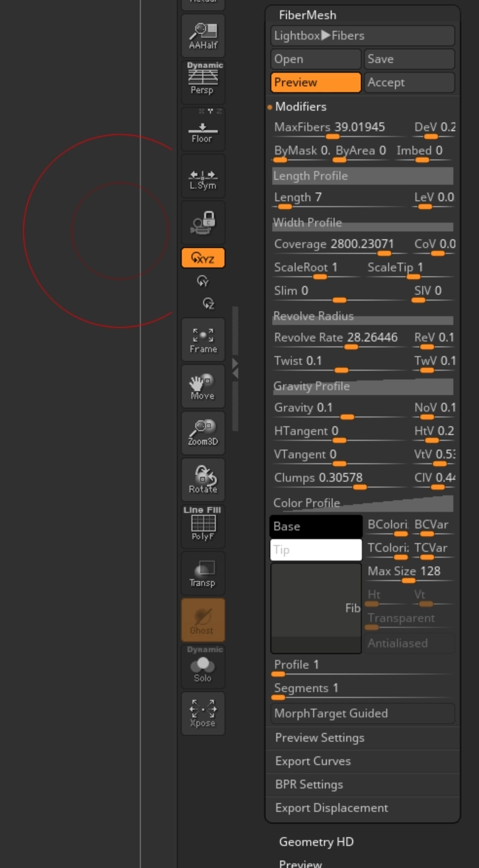
Task: Select the Rotate view icon
Action: tap(203, 480)
